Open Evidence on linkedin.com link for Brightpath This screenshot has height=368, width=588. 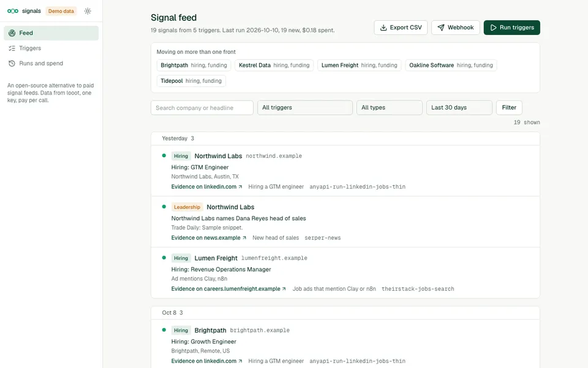pos(206,361)
